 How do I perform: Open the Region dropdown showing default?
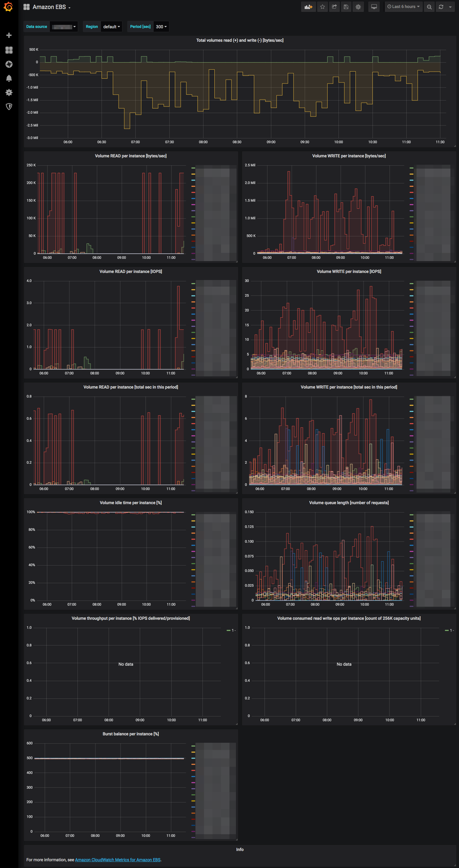(x=112, y=27)
